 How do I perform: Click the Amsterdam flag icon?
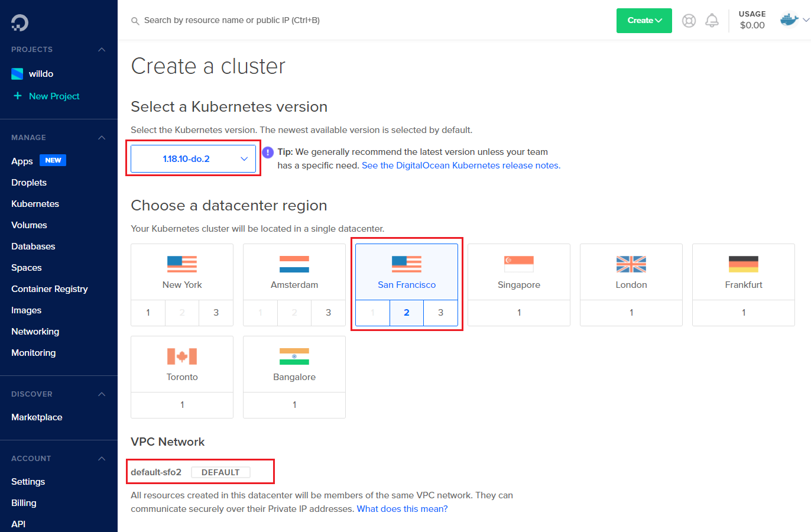tap(294, 264)
